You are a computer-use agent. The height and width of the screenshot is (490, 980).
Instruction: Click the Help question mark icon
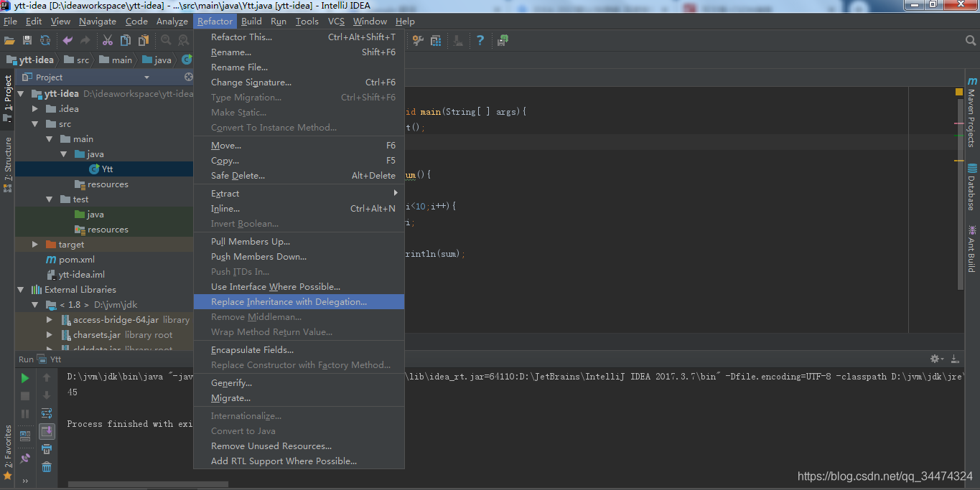480,41
